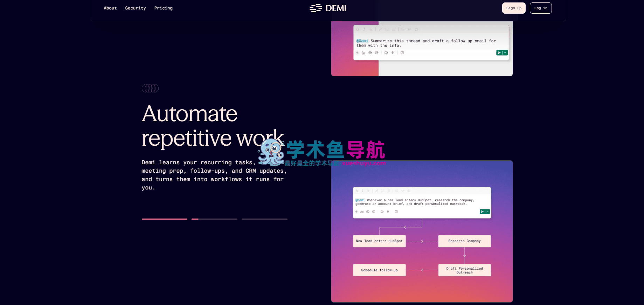
Task: Click the @ mention icon in the HubSpot lead composer
Action: (x=374, y=212)
